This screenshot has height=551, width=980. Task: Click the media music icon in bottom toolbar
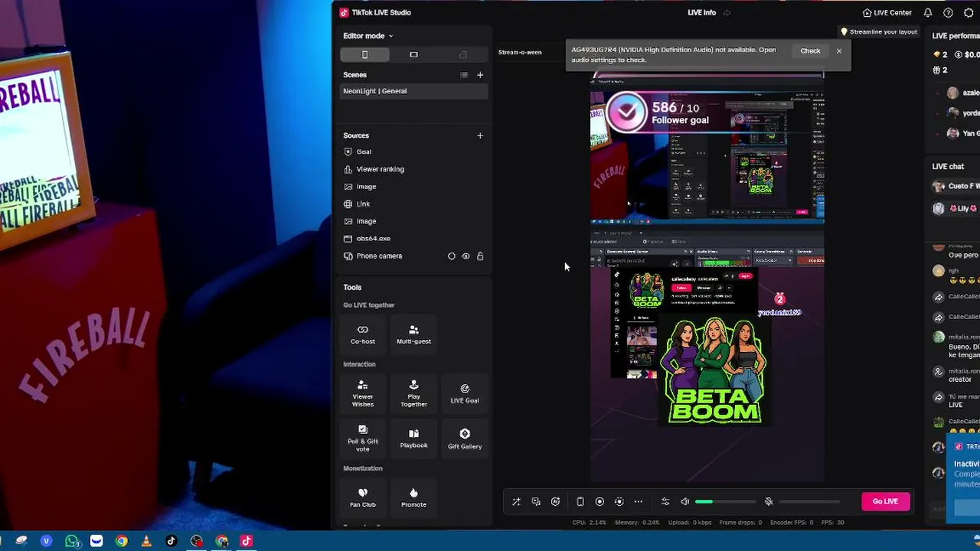click(x=536, y=502)
